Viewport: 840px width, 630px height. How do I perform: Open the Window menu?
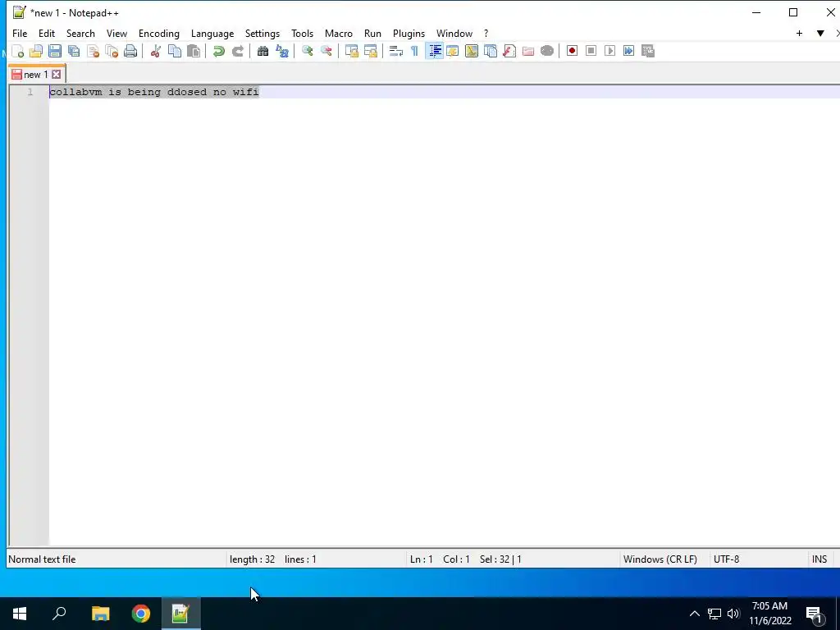454,33
